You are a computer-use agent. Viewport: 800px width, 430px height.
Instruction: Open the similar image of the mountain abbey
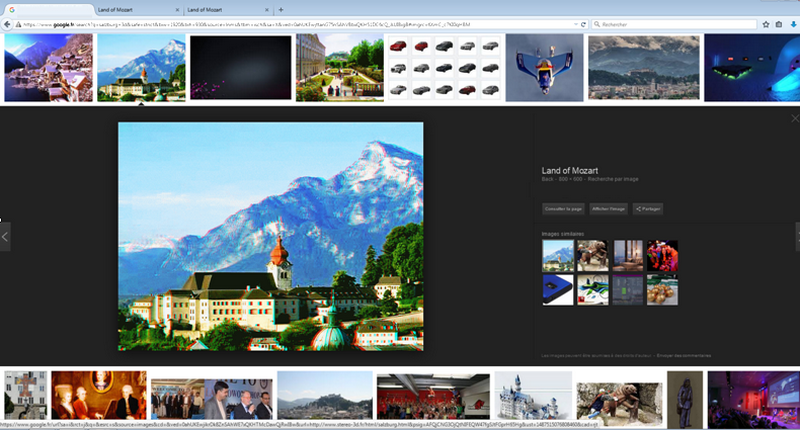pyautogui.click(x=558, y=256)
